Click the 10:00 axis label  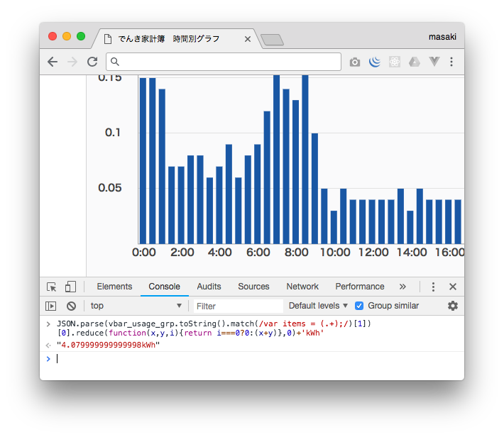click(335, 253)
